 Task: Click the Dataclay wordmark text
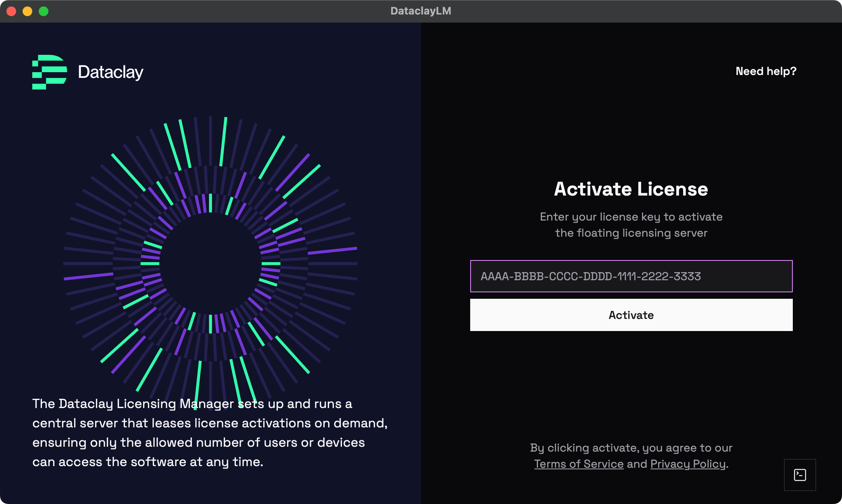click(110, 72)
